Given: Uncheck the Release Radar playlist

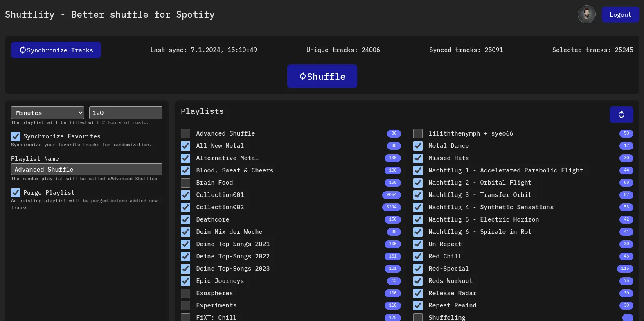Looking at the screenshot, I should [418, 293].
